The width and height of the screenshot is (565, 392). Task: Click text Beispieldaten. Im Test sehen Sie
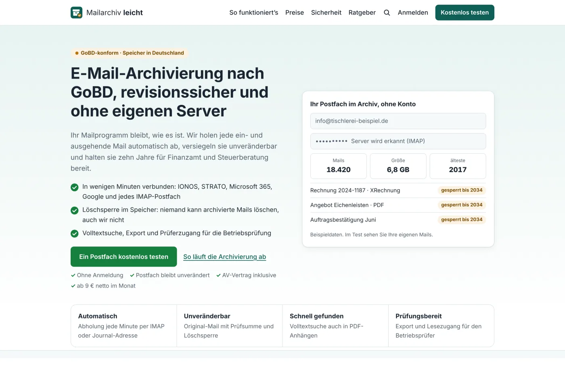click(x=371, y=235)
